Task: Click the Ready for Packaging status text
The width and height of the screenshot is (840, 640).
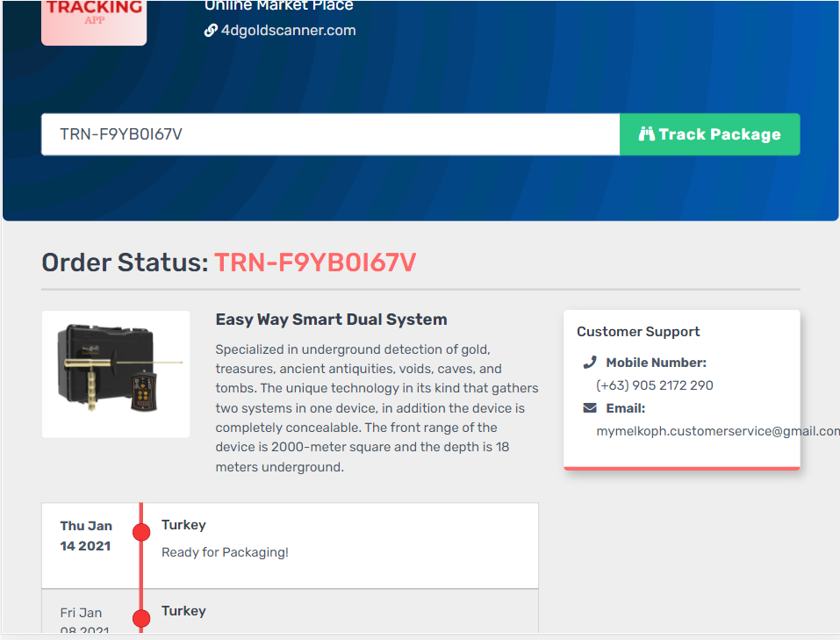Action: point(225,552)
